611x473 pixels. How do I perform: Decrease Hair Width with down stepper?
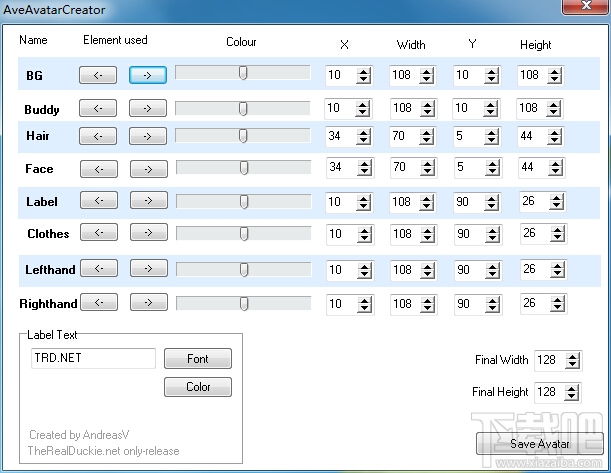[x=427, y=140]
